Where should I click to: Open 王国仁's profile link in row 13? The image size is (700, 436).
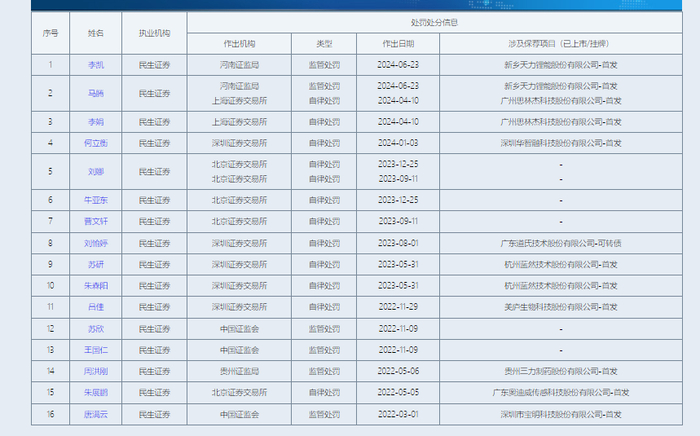pos(96,350)
